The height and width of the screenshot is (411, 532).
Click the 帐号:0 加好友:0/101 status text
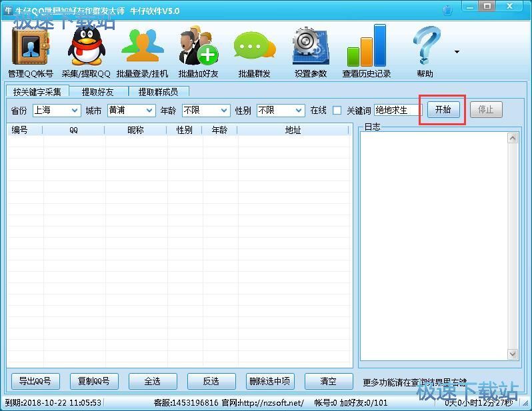351,402
